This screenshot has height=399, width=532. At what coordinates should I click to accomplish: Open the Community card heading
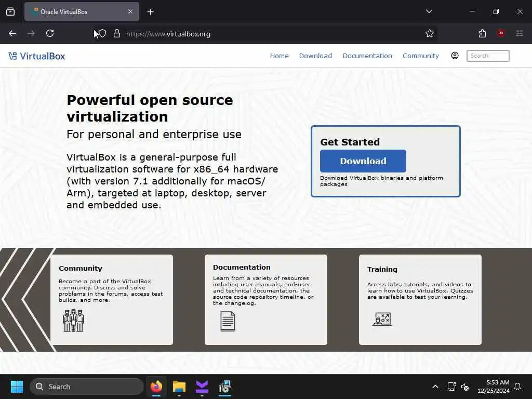[x=81, y=269]
